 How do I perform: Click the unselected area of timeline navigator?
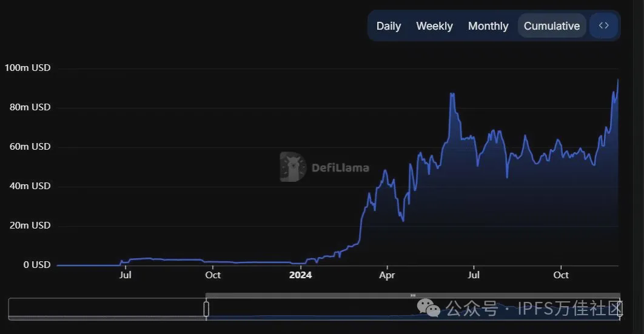(x=106, y=309)
